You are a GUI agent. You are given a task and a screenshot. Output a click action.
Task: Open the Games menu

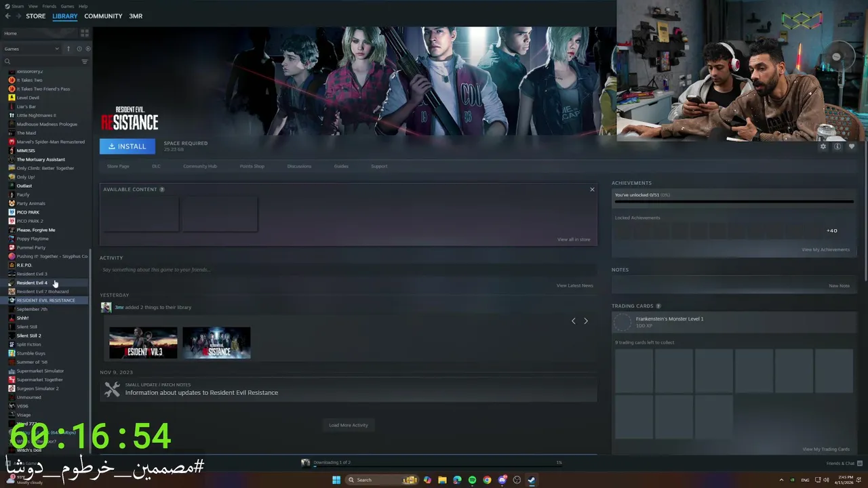click(x=67, y=6)
